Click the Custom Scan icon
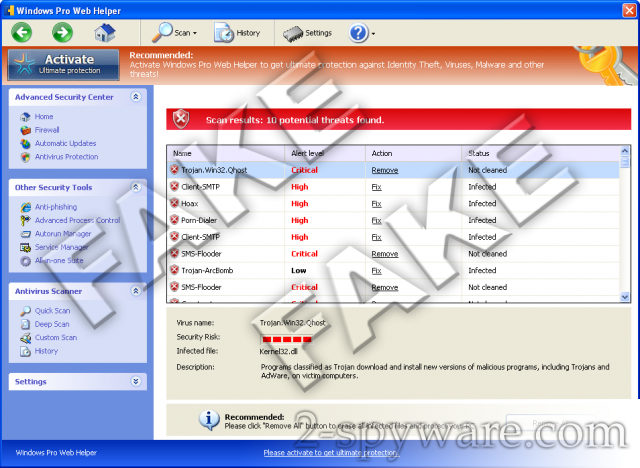 25,338
